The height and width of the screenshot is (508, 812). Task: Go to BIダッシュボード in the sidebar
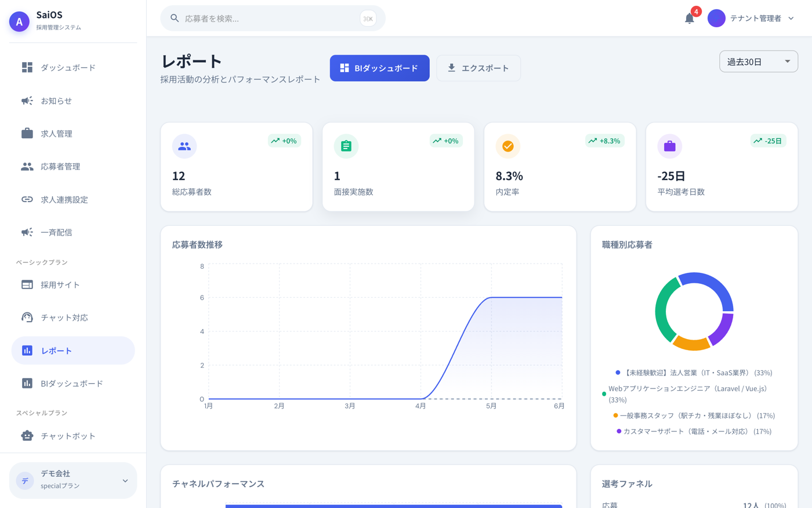coord(73,383)
